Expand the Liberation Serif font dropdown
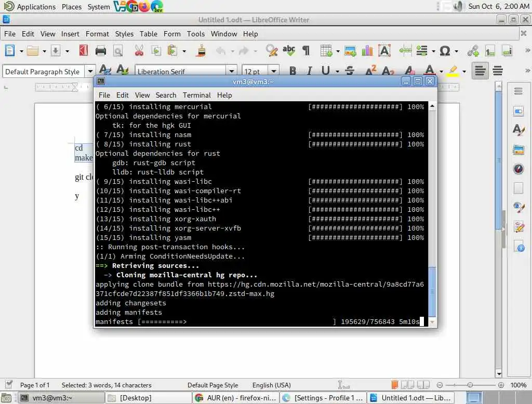Viewport: 532px width, 404px height. pyautogui.click(x=231, y=71)
